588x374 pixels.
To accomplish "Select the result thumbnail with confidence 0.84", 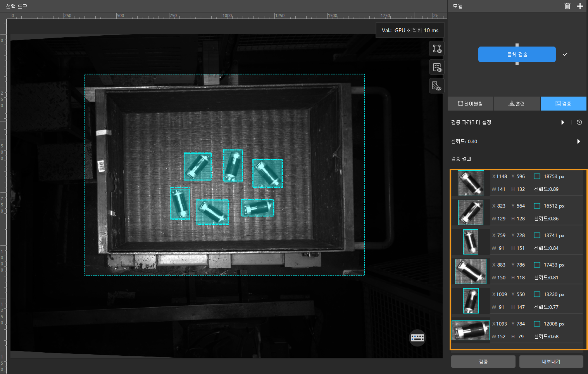I will pyautogui.click(x=471, y=242).
